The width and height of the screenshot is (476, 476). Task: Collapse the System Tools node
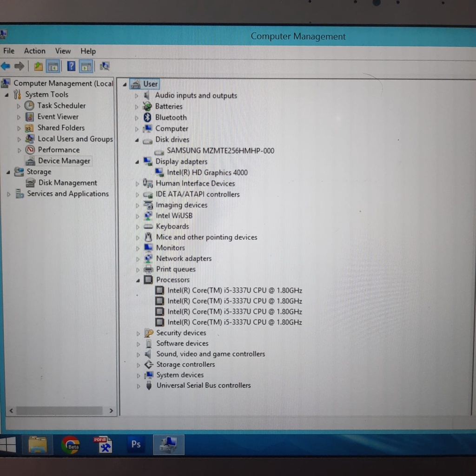[x=7, y=95]
